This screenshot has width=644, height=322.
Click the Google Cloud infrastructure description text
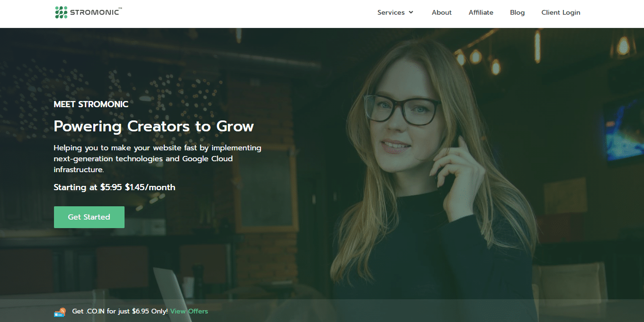click(x=157, y=158)
